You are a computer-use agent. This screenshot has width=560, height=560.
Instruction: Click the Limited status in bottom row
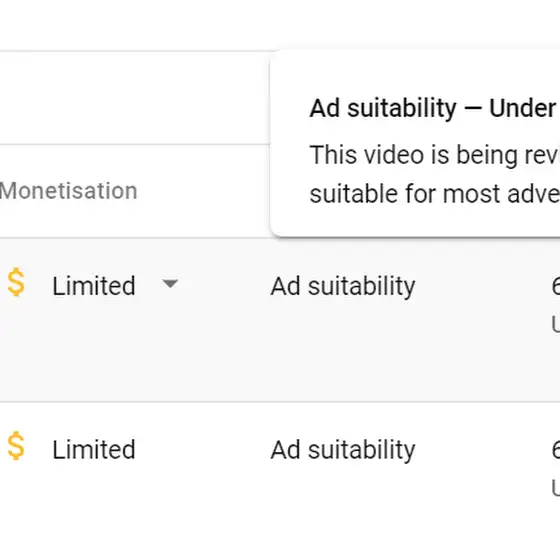94,449
